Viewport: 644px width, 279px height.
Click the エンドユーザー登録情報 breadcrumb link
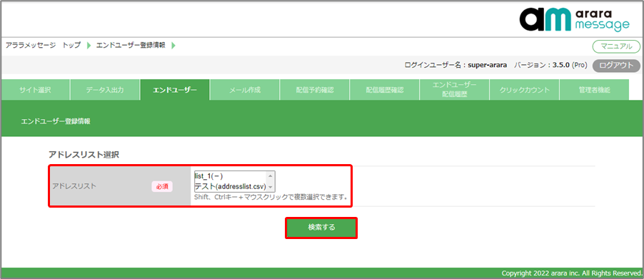tap(131, 45)
